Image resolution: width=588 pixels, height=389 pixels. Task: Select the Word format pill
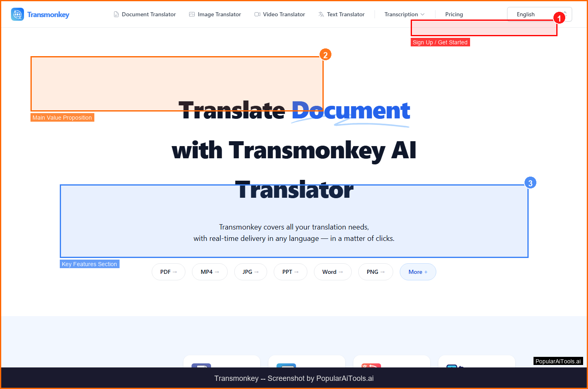coord(332,272)
